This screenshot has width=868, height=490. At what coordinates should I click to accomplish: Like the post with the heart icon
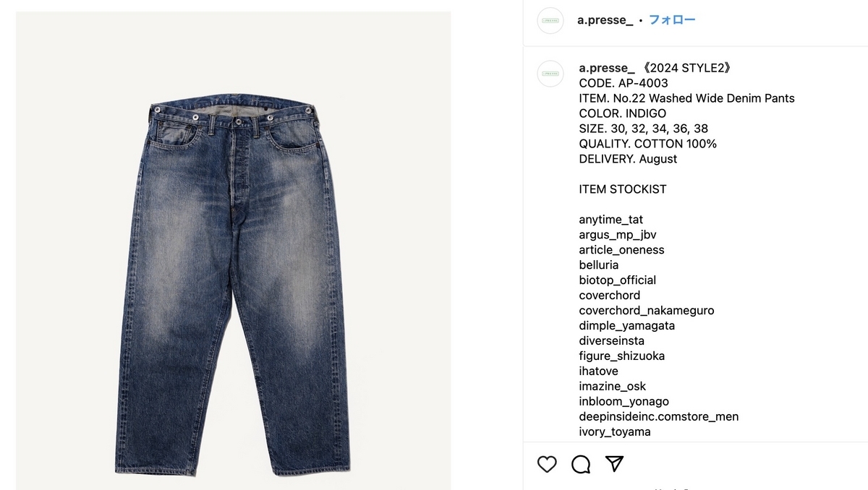[x=548, y=464]
